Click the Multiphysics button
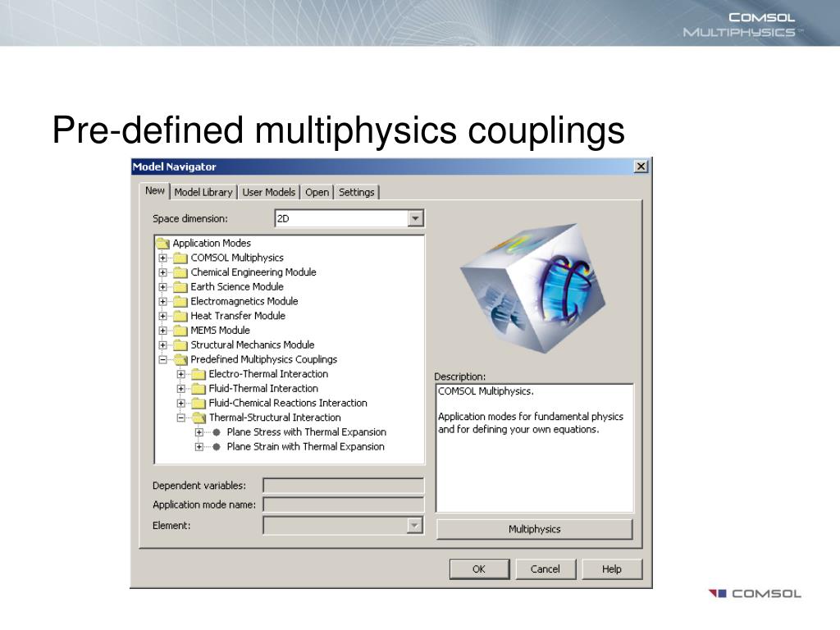 (x=535, y=529)
